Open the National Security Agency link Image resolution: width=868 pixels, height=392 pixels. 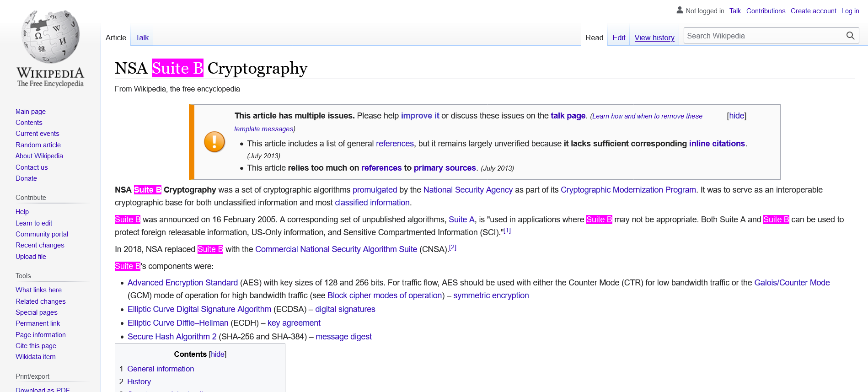point(468,190)
